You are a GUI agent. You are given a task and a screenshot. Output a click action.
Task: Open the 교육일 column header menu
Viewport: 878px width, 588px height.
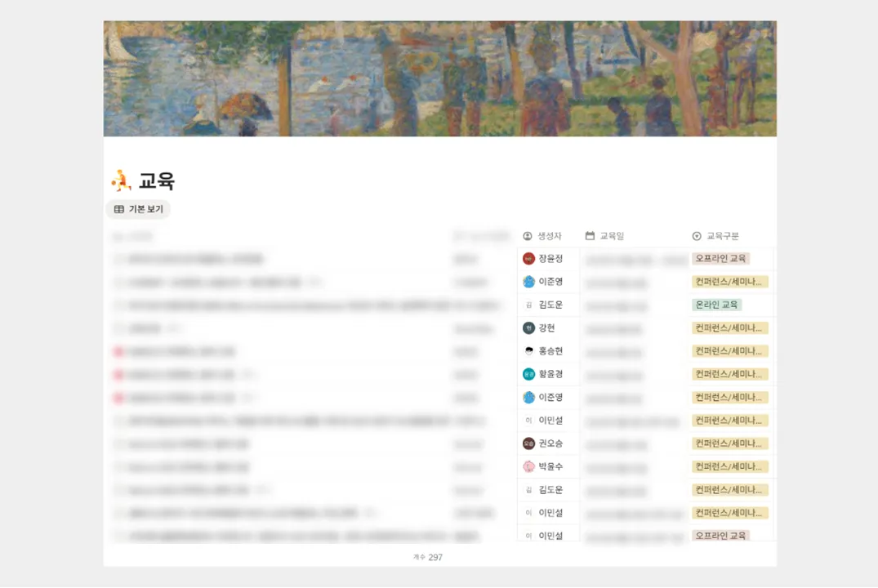(x=613, y=236)
